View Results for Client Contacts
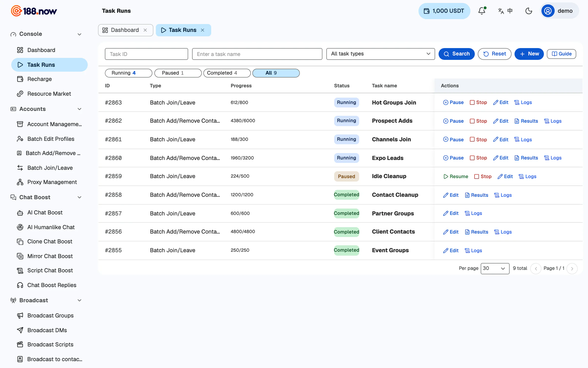588x368 pixels. [x=476, y=232]
